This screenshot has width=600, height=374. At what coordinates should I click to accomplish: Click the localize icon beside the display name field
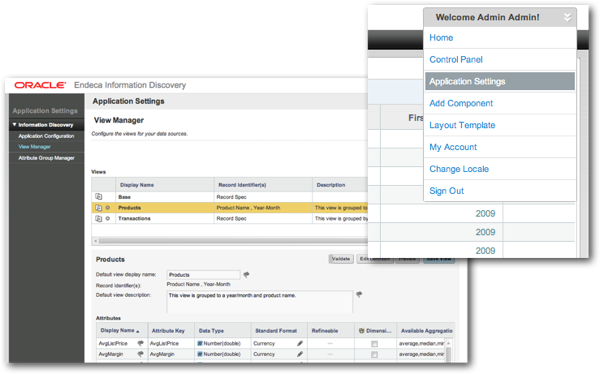[246, 274]
